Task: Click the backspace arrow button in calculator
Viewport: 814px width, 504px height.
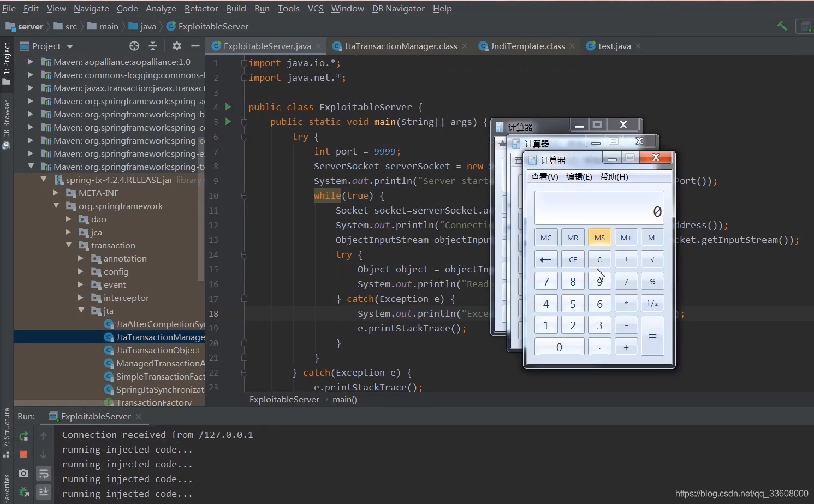Action: (545, 259)
